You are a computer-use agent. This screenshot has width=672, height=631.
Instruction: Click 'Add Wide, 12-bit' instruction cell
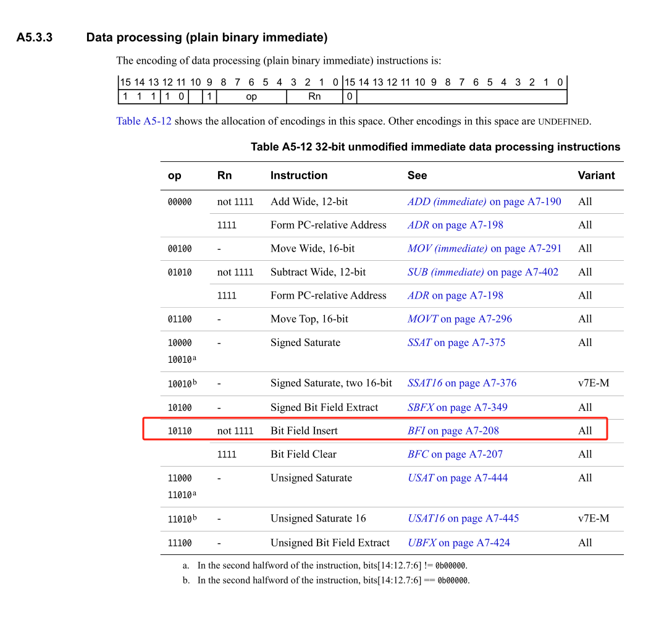[x=309, y=201]
